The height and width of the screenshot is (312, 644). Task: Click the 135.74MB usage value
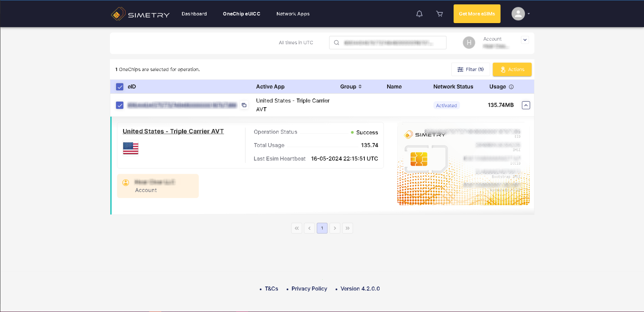[501, 105]
